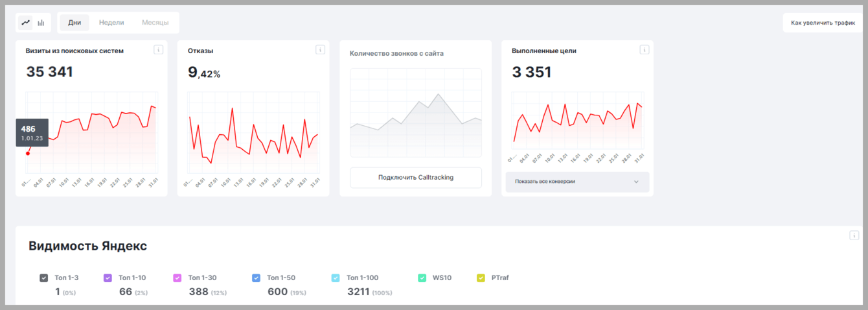Open info icon on Визиты из поисковых систем card
The height and width of the screenshot is (310, 868).
click(x=157, y=50)
